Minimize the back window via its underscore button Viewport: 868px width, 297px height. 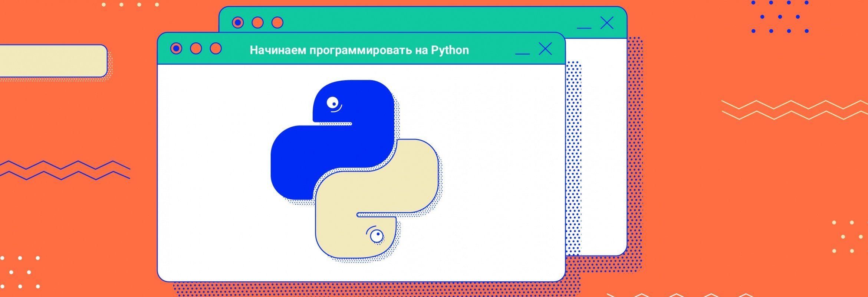click(x=584, y=28)
